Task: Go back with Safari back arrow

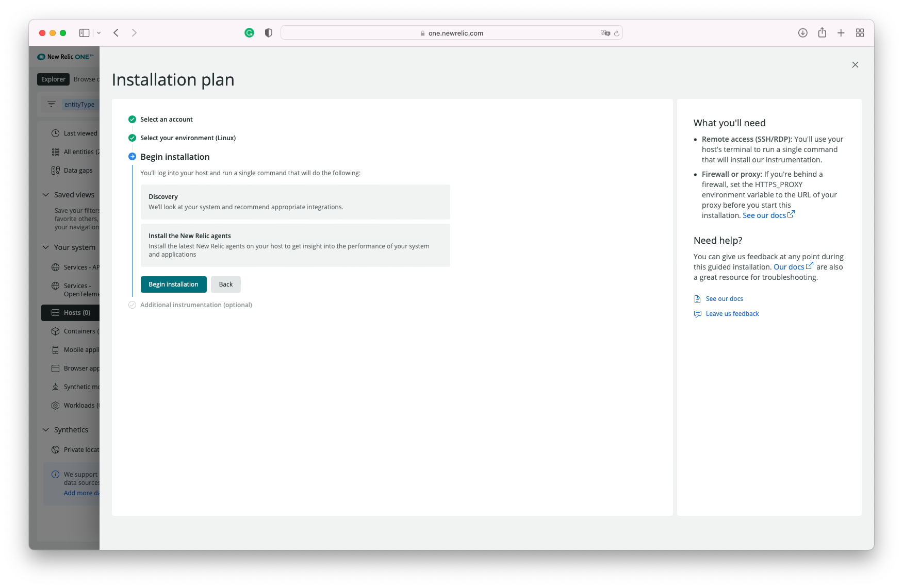Action: pyautogui.click(x=116, y=33)
